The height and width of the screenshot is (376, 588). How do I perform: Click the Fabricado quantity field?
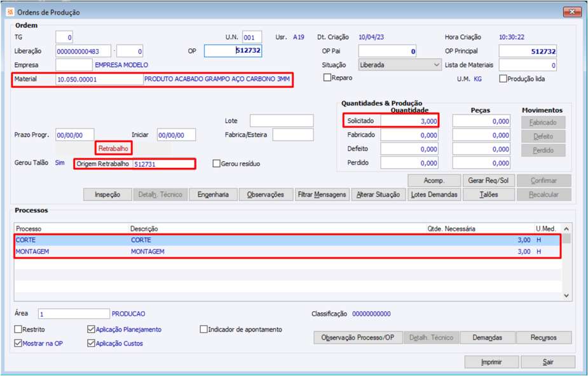pos(409,135)
